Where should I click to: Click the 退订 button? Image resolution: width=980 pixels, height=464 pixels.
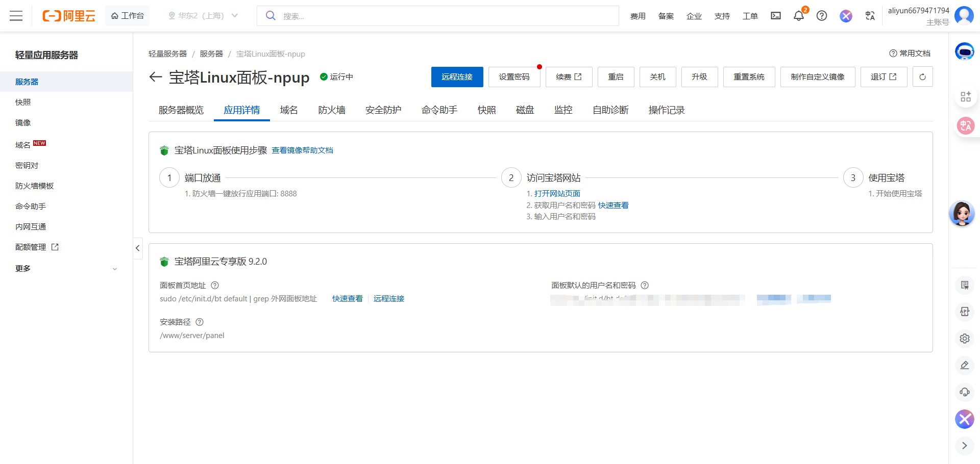pyautogui.click(x=884, y=77)
